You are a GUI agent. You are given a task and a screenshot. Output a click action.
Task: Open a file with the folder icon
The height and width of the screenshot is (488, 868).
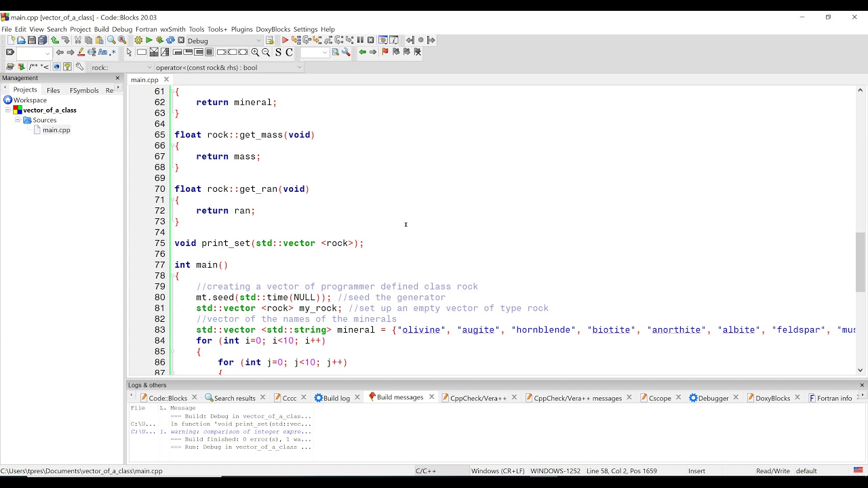21,40
